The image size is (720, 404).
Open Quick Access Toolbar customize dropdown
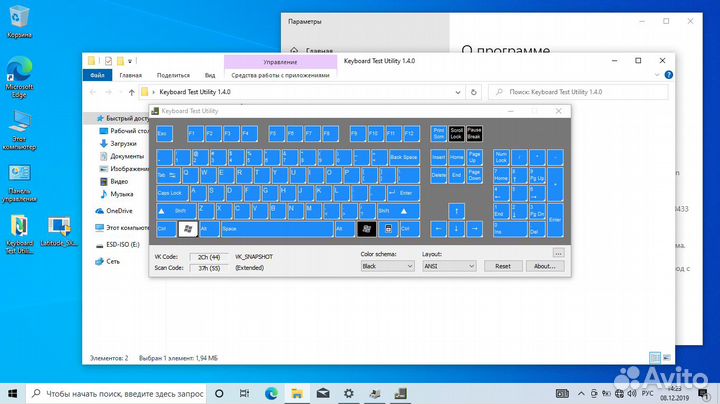click(x=130, y=61)
